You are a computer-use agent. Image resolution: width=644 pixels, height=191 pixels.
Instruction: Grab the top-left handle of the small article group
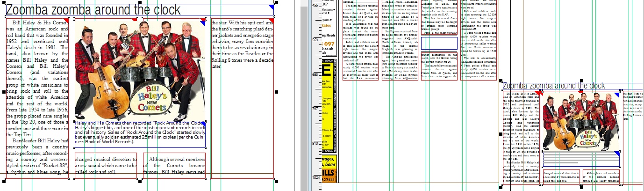(x=501, y=81)
